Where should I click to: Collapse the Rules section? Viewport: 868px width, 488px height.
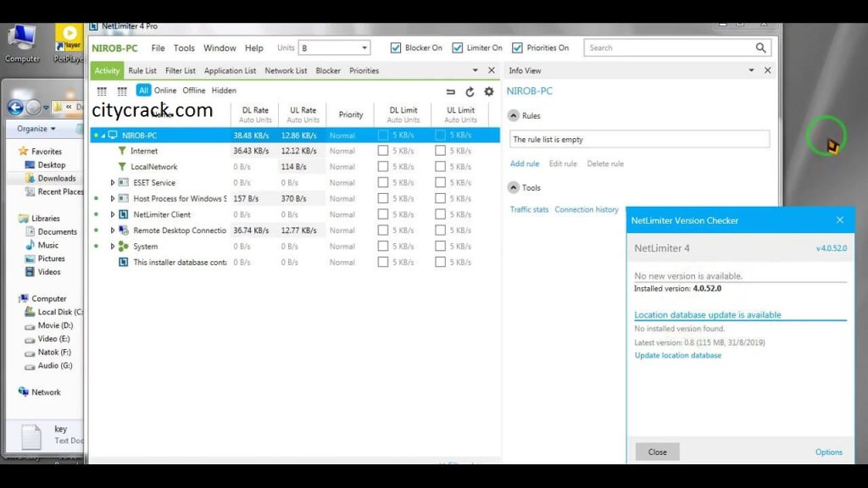coord(514,115)
